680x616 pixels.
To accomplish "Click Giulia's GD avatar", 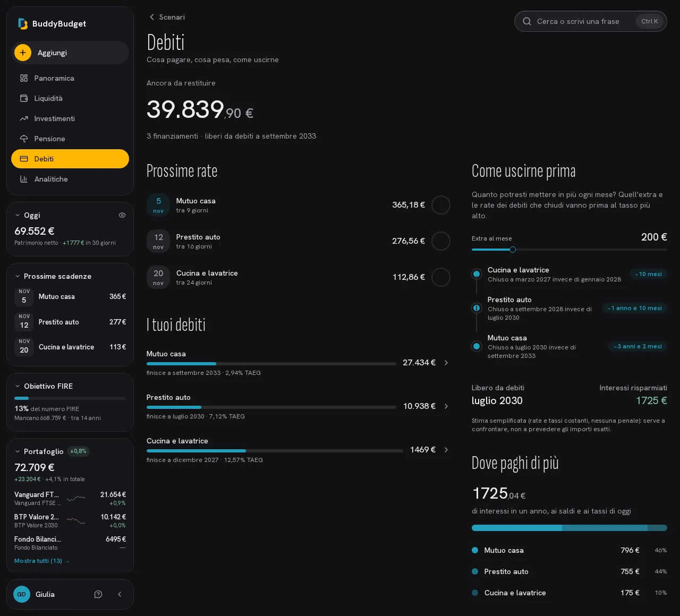I will [x=22, y=594].
